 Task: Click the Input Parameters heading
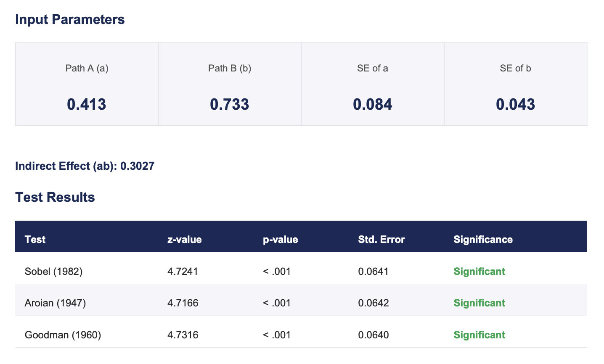point(70,20)
